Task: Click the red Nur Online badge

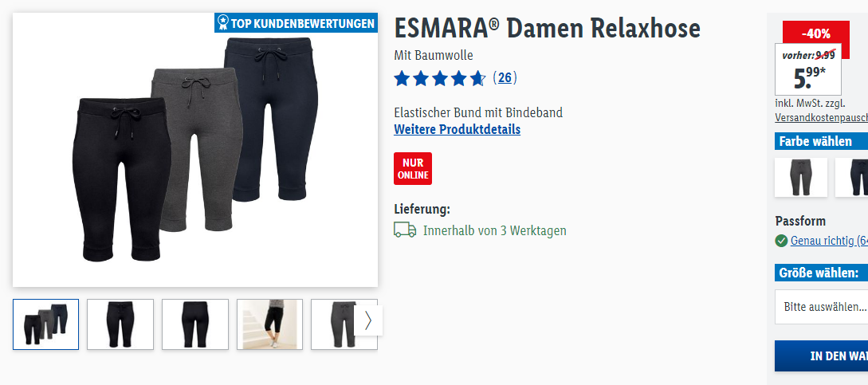Action: [412, 168]
